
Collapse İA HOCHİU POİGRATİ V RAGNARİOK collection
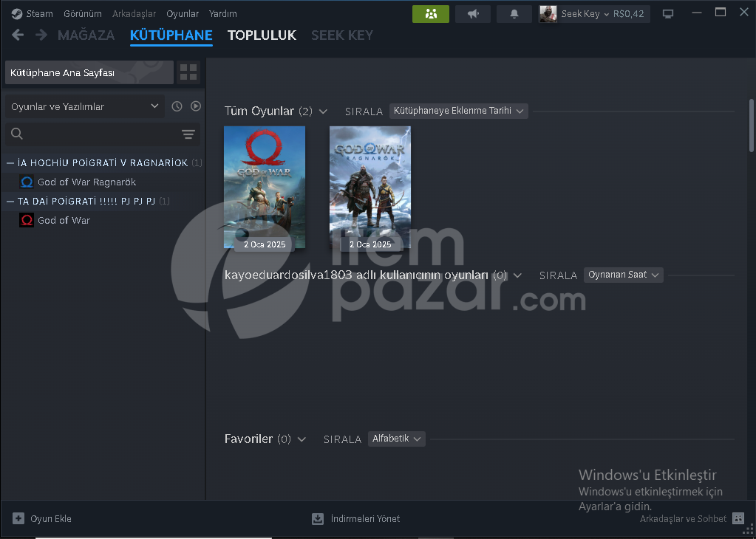10,163
